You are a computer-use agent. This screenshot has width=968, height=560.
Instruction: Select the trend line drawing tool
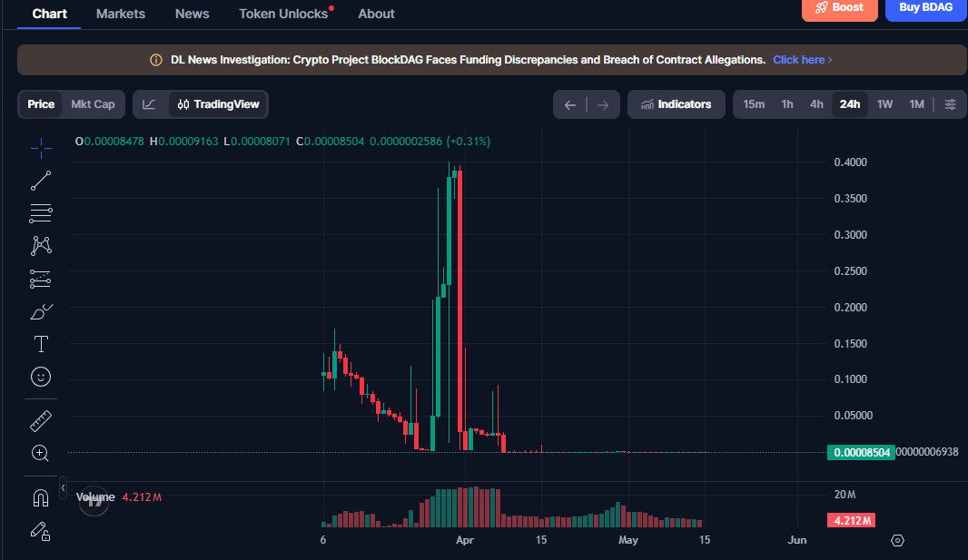[41, 181]
